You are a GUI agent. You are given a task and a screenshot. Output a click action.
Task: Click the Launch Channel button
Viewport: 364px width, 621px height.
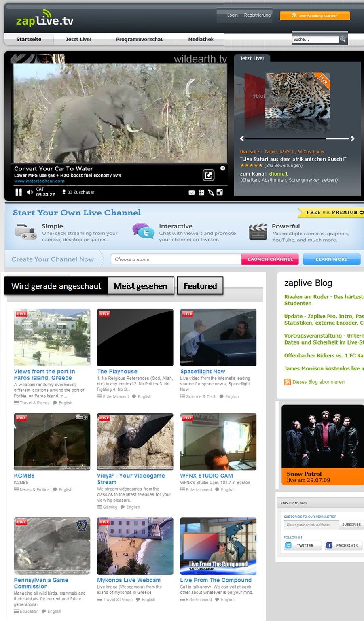[270, 259]
